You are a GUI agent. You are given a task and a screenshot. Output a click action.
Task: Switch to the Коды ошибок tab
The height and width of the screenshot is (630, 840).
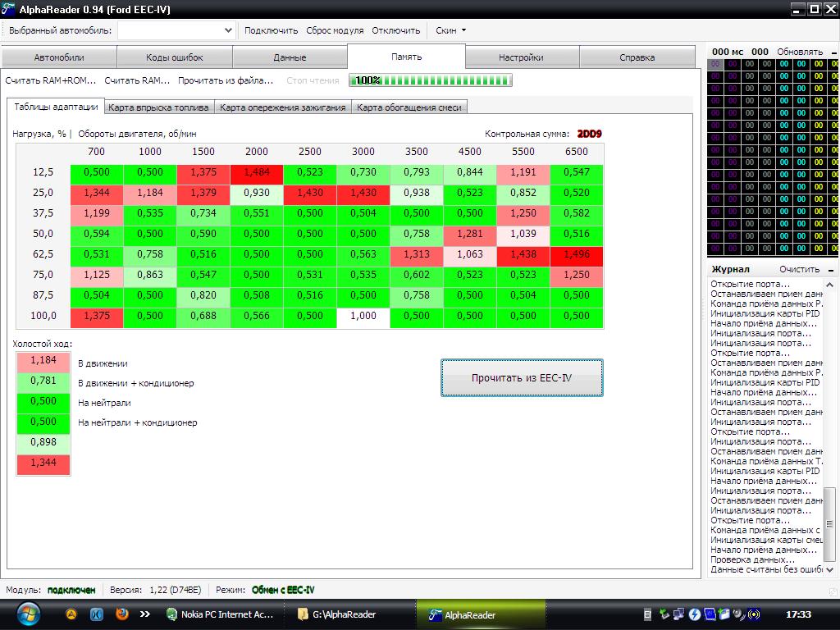coord(175,57)
